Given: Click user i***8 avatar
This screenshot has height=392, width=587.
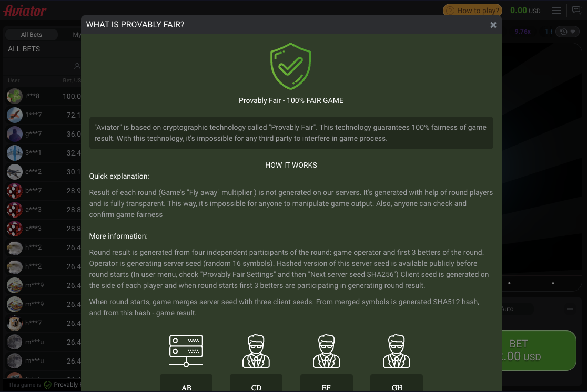Looking at the screenshot, I should 15,96.
